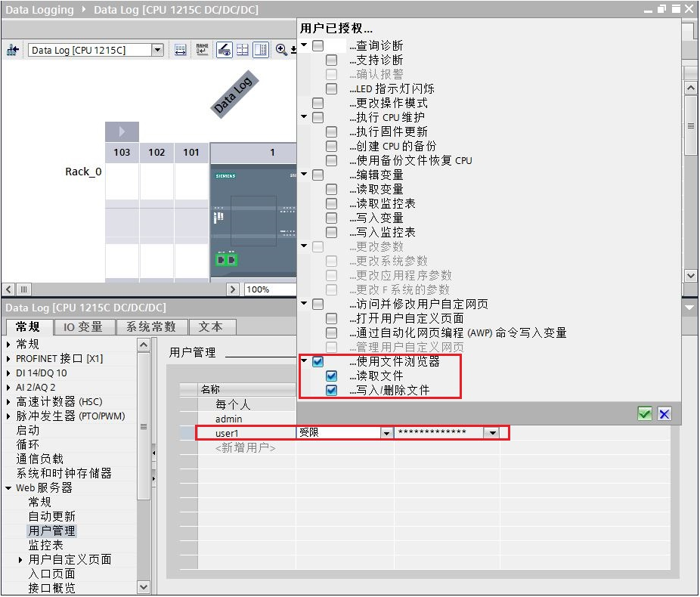The height and width of the screenshot is (597, 700).
Task: Expand the 脉冲发生器 (PTO/PWM) node
Action: 8,416
